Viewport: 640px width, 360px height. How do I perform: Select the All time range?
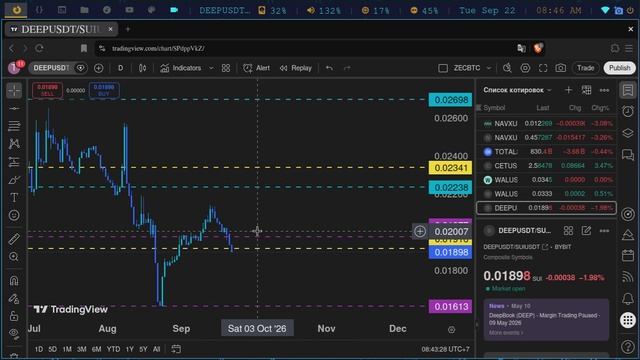[156, 349]
